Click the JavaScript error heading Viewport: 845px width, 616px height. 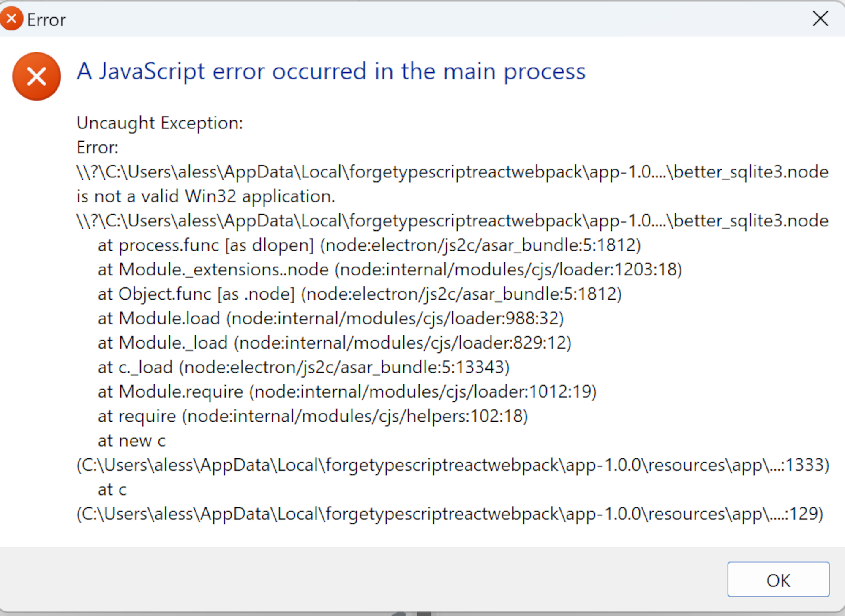[x=330, y=71]
